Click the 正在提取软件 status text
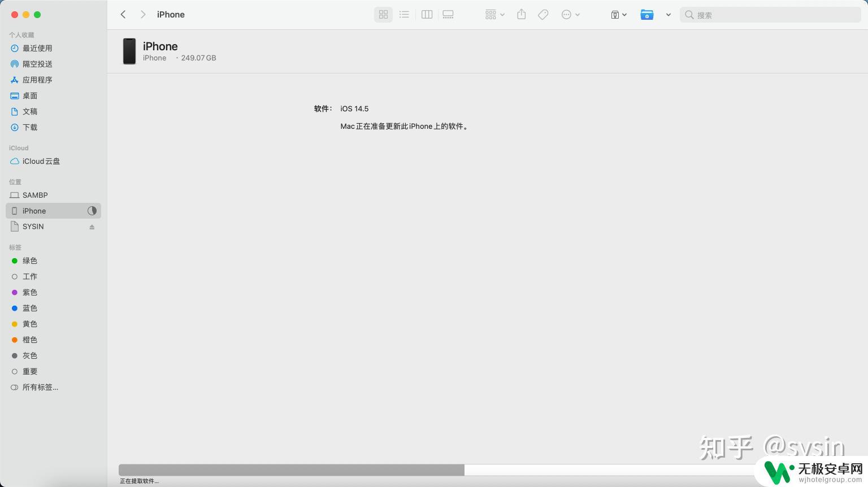The width and height of the screenshot is (868, 487). [139, 481]
